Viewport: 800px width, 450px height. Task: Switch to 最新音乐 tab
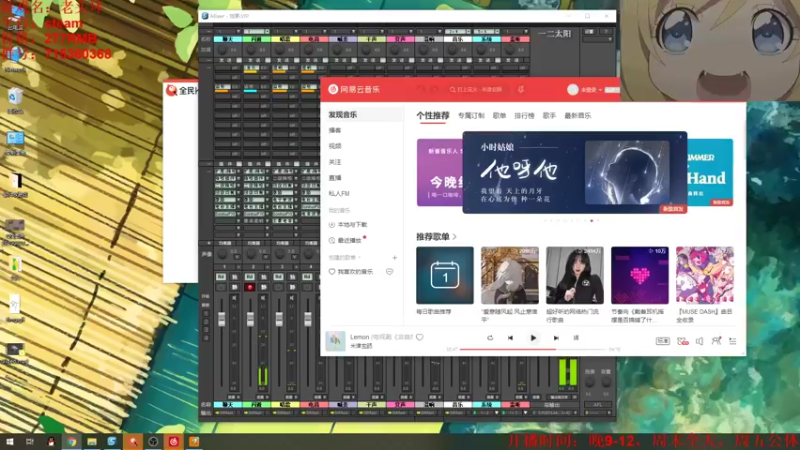tap(578, 116)
